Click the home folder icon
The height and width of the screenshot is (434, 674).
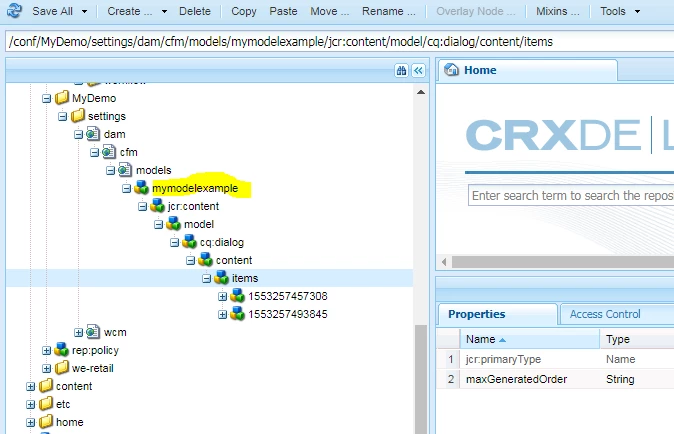pos(46,422)
